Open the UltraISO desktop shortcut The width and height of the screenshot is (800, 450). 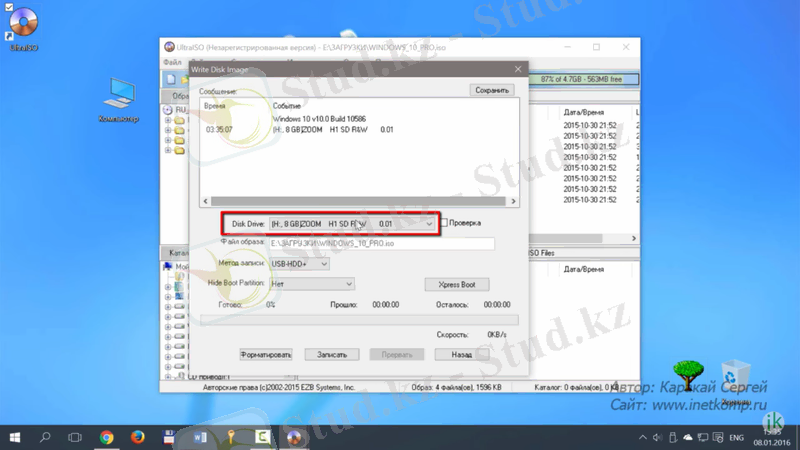coord(23,29)
